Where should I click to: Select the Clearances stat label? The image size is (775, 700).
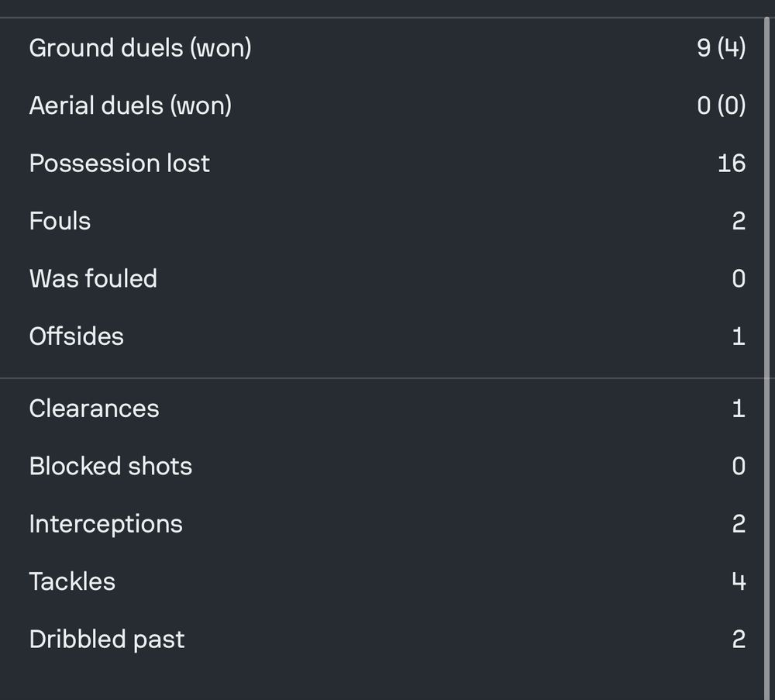tap(94, 409)
